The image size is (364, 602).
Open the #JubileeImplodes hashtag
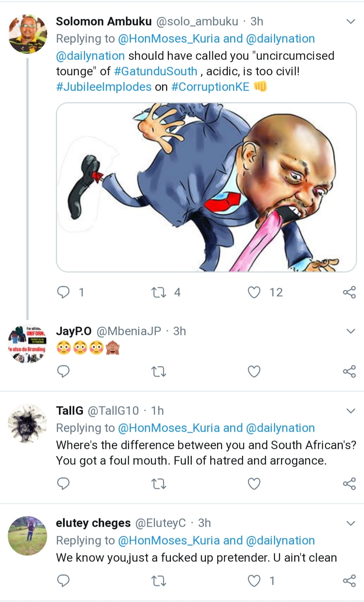(104, 87)
